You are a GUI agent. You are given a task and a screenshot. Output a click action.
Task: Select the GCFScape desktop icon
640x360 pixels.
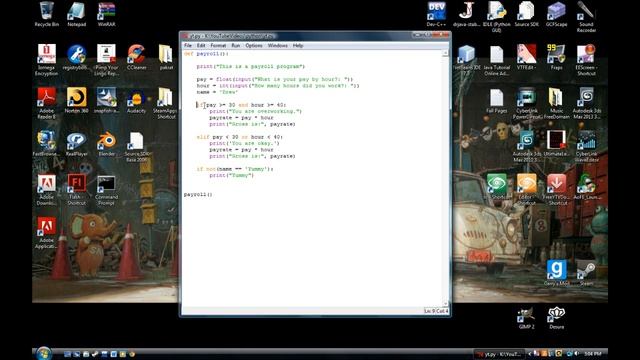[x=556, y=14]
